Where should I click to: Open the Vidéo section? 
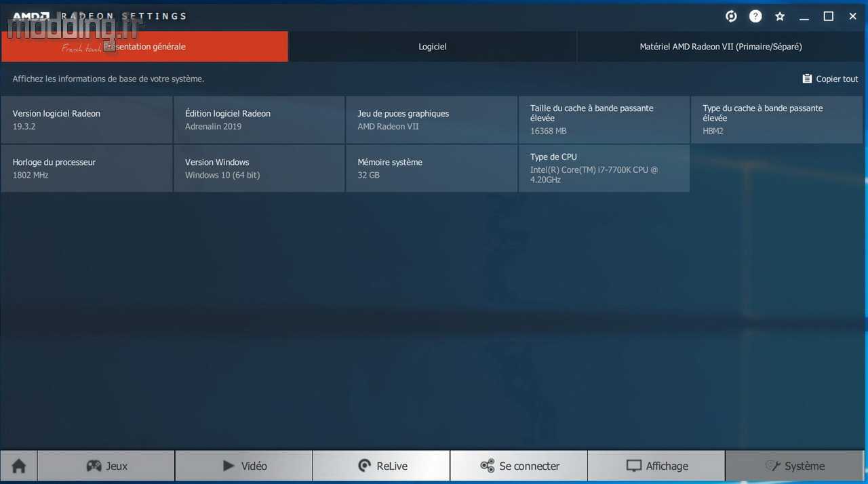coord(244,466)
